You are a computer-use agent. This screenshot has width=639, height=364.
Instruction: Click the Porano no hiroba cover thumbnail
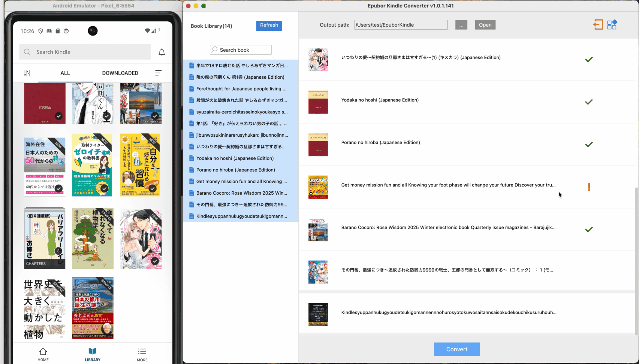tap(318, 145)
